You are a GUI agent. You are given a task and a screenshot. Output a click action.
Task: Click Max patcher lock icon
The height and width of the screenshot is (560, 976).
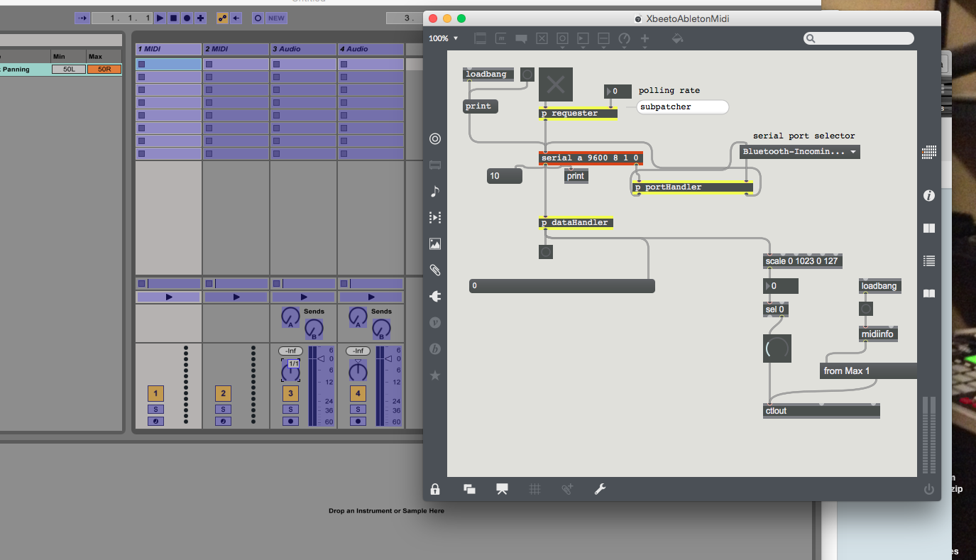click(435, 489)
